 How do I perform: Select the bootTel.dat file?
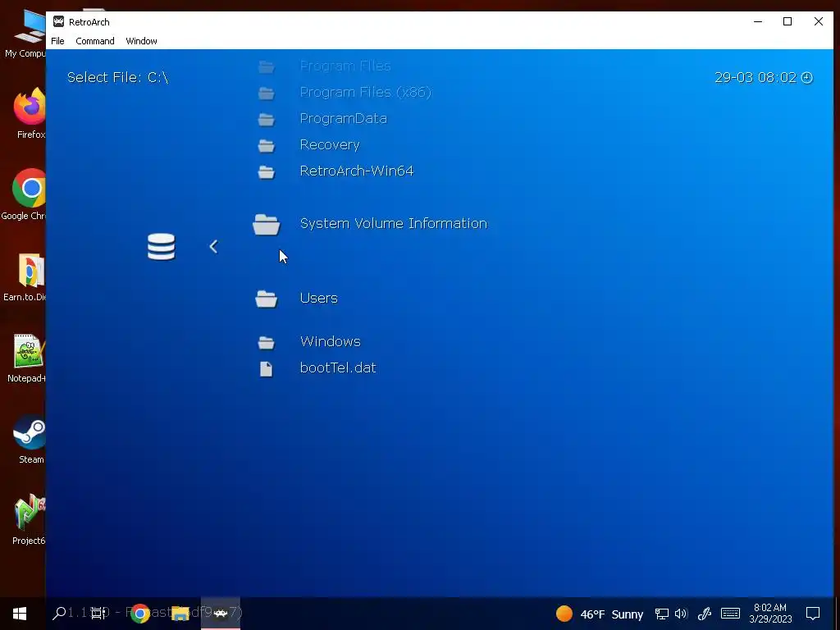point(337,367)
